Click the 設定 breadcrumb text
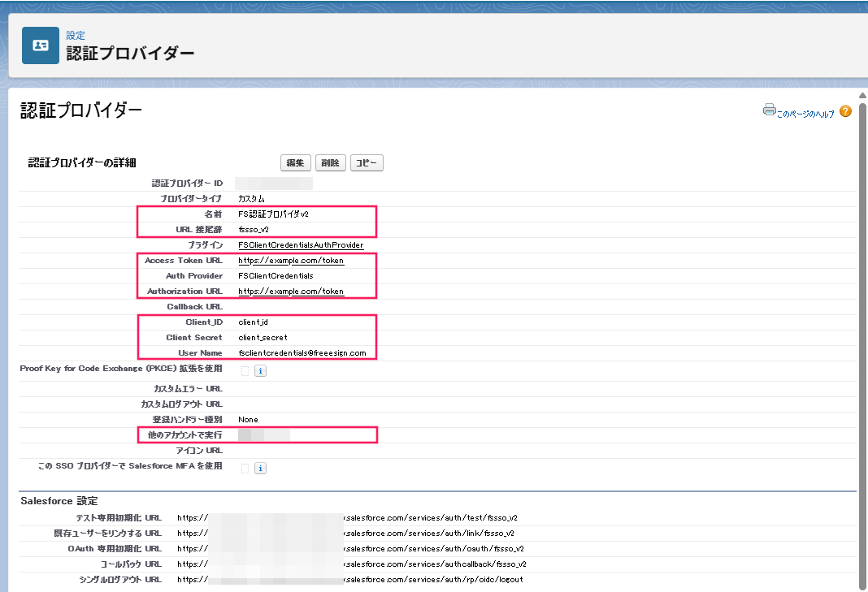Image resolution: width=868 pixels, height=592 pixels. 76,36
